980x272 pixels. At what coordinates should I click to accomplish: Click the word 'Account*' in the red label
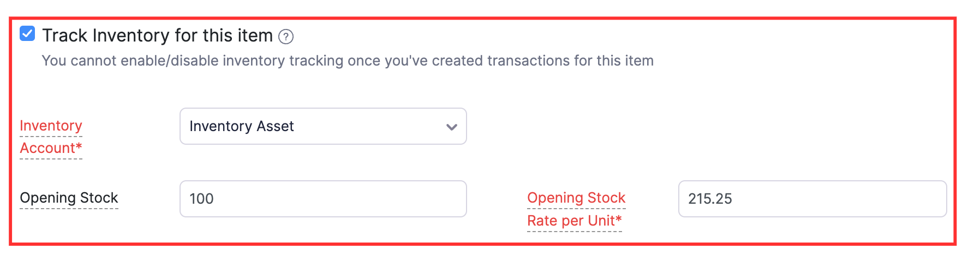[x=51, y=148]
